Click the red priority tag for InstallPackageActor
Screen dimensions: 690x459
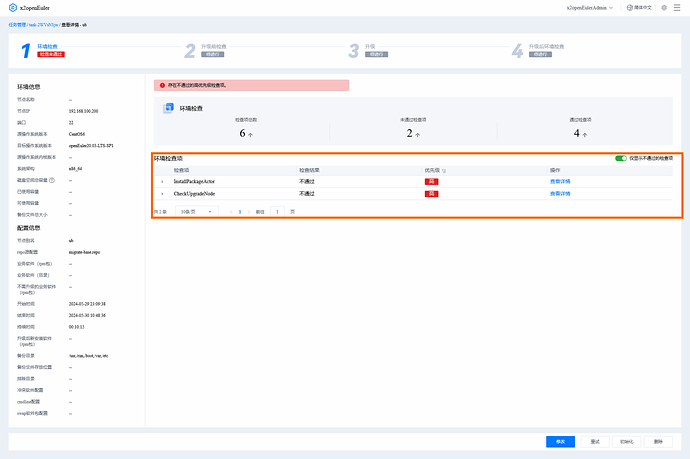pyautogui.click(x=431, y=181)
